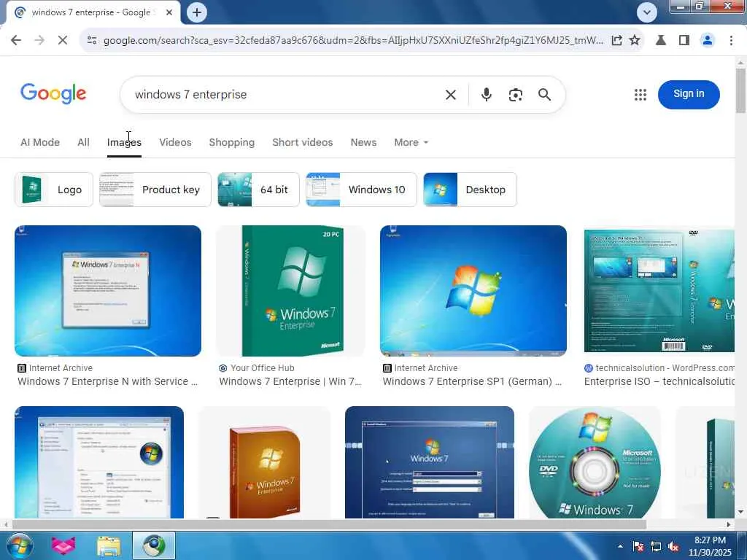Viewport: 747px width, 560px height.
Task: Open the Google apps grid
Action: pos(640,95)
